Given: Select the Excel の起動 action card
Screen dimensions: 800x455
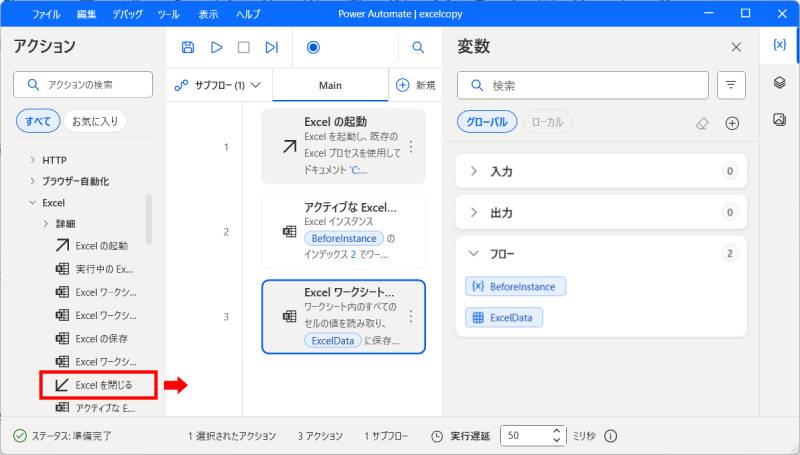Looking at the screenshot, I should tap(343, 146).
